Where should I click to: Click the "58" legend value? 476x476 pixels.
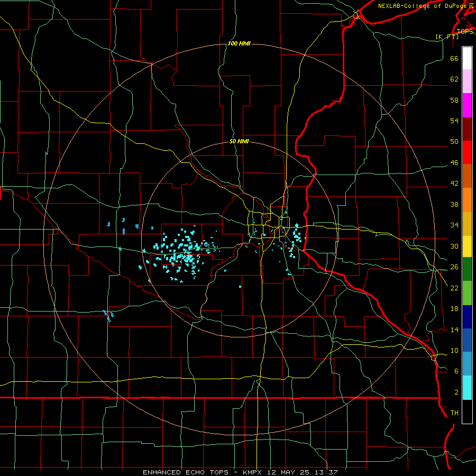point(454,100)
